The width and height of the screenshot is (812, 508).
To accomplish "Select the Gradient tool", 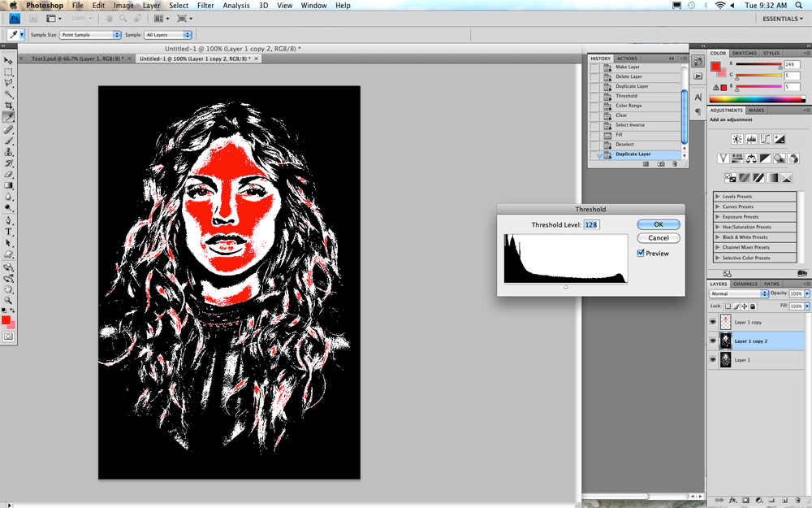I will (x=8, y=185).
